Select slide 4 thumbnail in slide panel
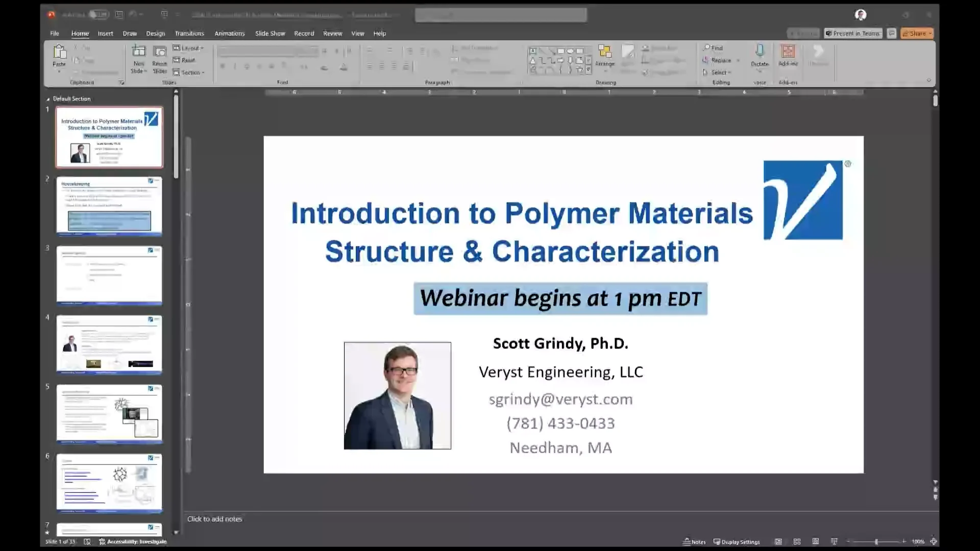The width and height of the screenshot is (980, 551). [x=109, y=344]
